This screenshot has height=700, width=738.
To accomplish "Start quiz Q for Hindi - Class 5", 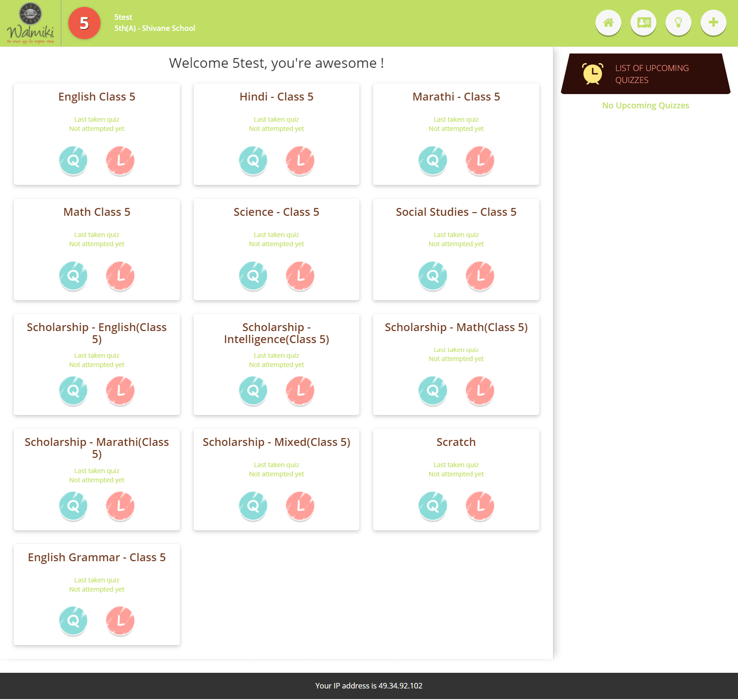I will tap(253, 160).
